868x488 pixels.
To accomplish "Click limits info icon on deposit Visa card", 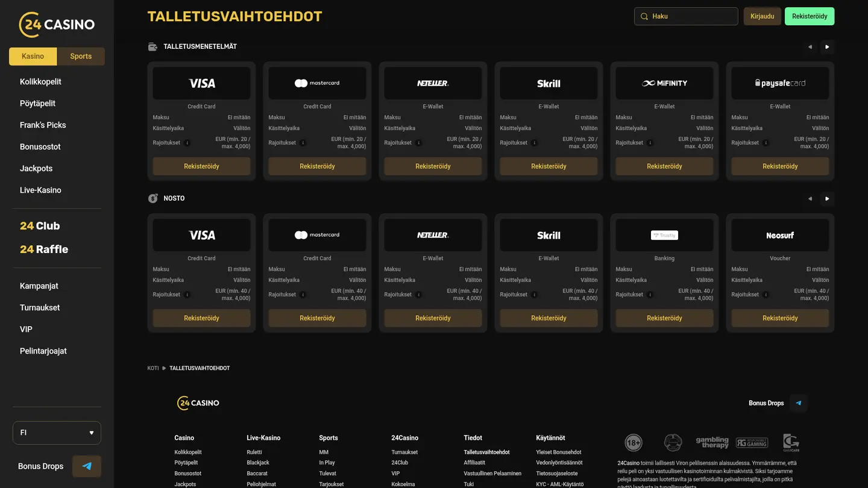I will [187, 143].
